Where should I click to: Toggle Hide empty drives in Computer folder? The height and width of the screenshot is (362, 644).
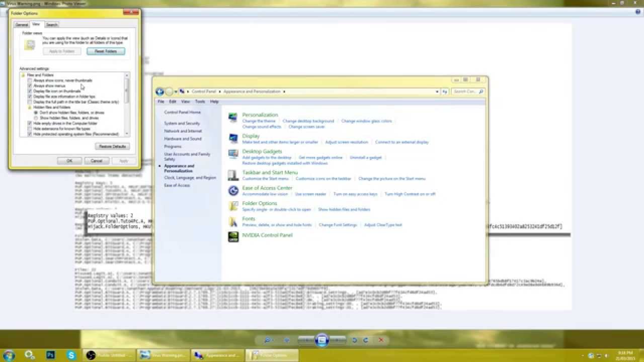30,124
